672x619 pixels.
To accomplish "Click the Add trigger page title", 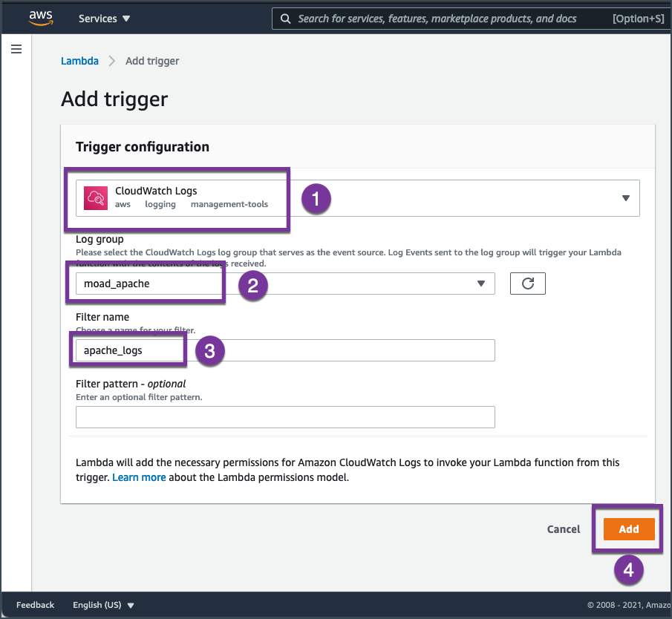I will click(114, 99).
